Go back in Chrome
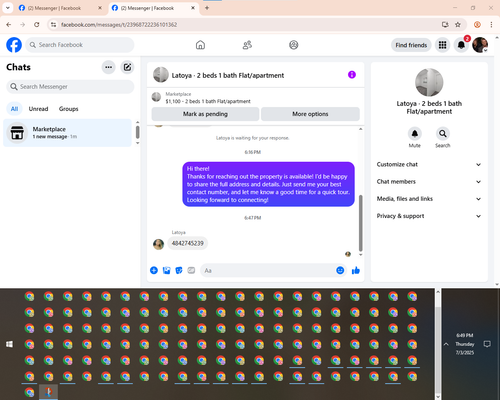The width and height of the screenshot is (500, 400). 9,25
